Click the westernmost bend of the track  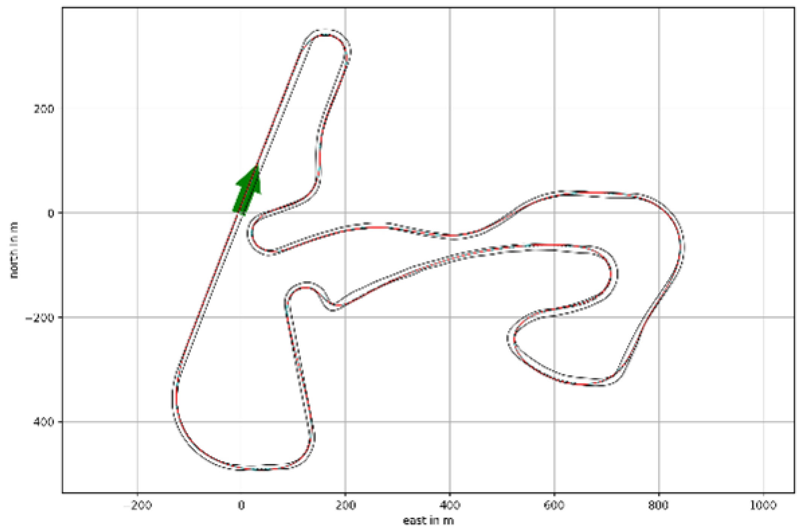click(175, 399)
